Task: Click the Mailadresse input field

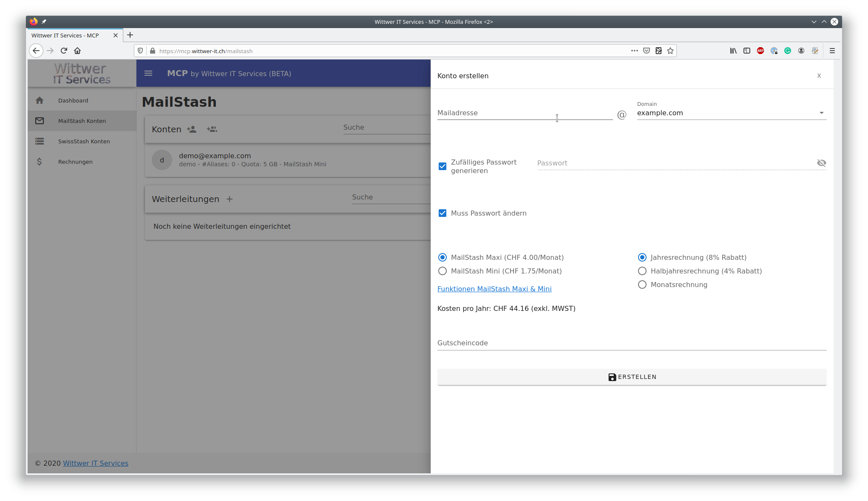Action: [525, 113]
